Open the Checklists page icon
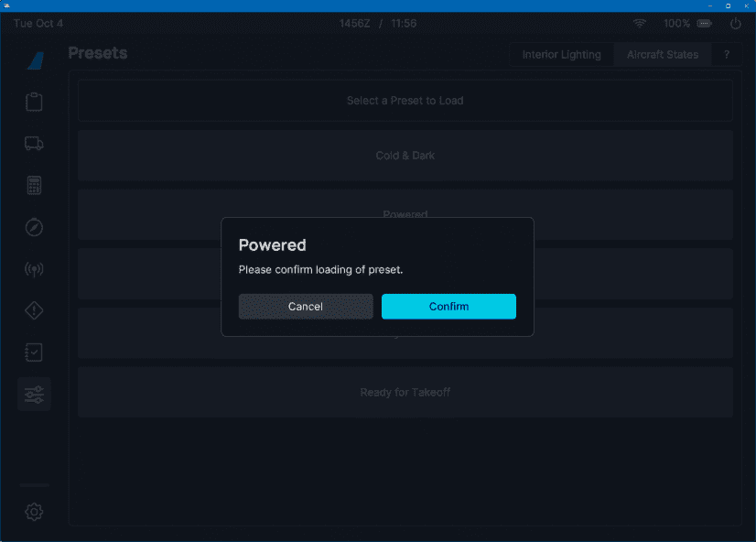Image resolution: width=756 pixels, height=542 pixels. [34, 352]
